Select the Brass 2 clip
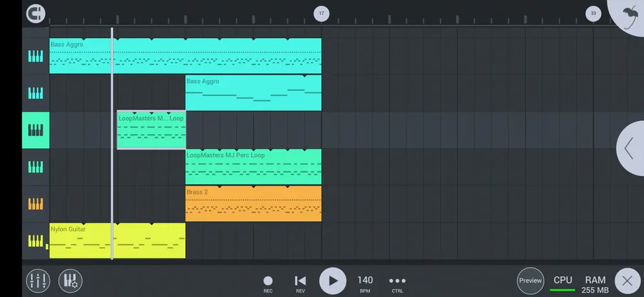644x297 pixels. click(253, 204)
